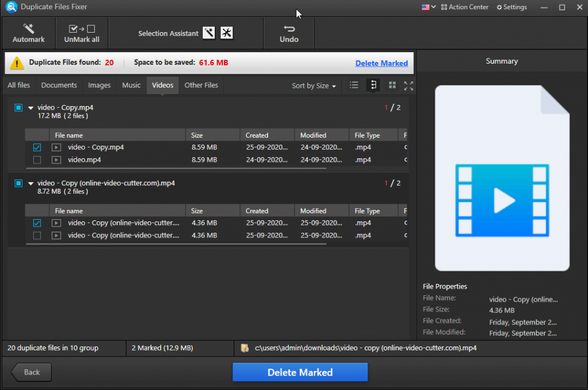The width and height of the screenshot is (588, 390).
Task: Click Duplicate Files Fixer app logo
Action: click(x=11, y=7)
